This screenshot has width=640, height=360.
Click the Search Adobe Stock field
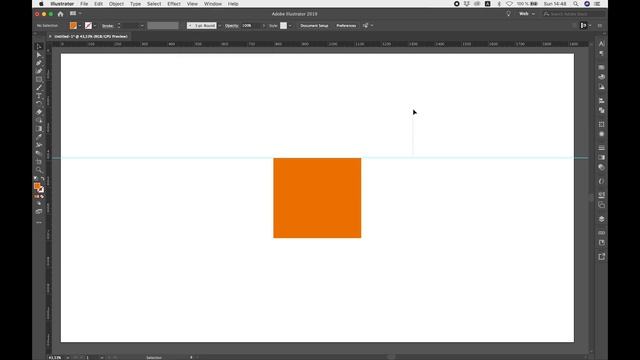click(573, 14)
